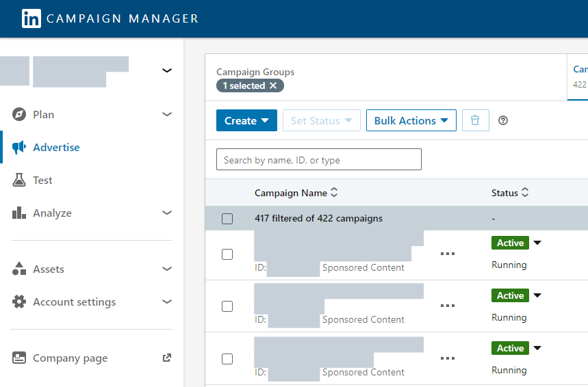Image resolution: width=588 pixels, height=387 pixels.
Task: Open status dropdown arrow for first campaign
Action: pyautogui.click(x=537, y=243)
